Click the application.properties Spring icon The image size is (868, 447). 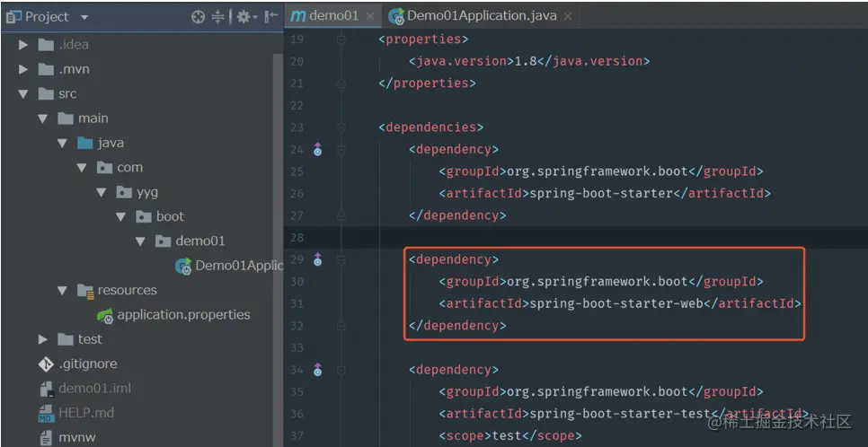pyautogui.click(x=105, y=315)
